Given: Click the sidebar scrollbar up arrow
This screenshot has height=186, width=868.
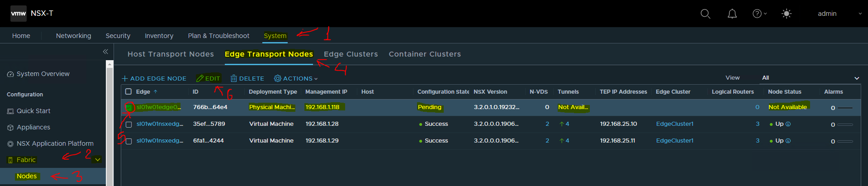Looking at the screenshot, I should coord(109,64).
